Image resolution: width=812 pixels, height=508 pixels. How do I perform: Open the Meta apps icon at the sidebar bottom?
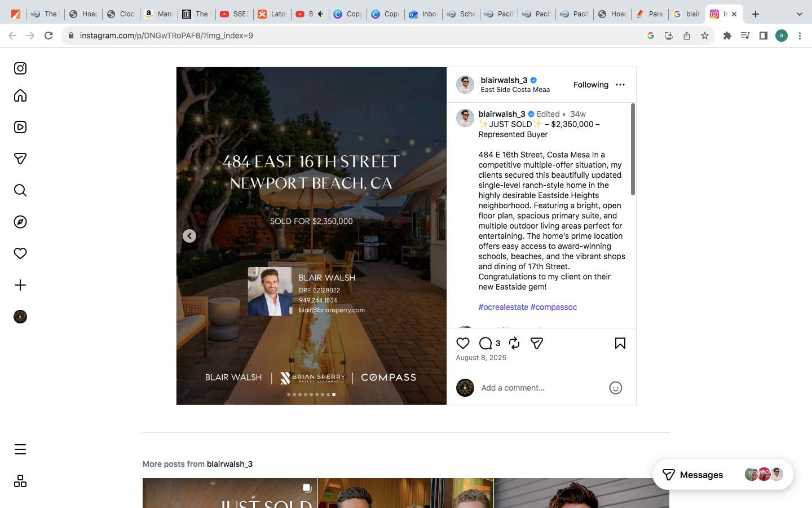(x=20, y=481)
